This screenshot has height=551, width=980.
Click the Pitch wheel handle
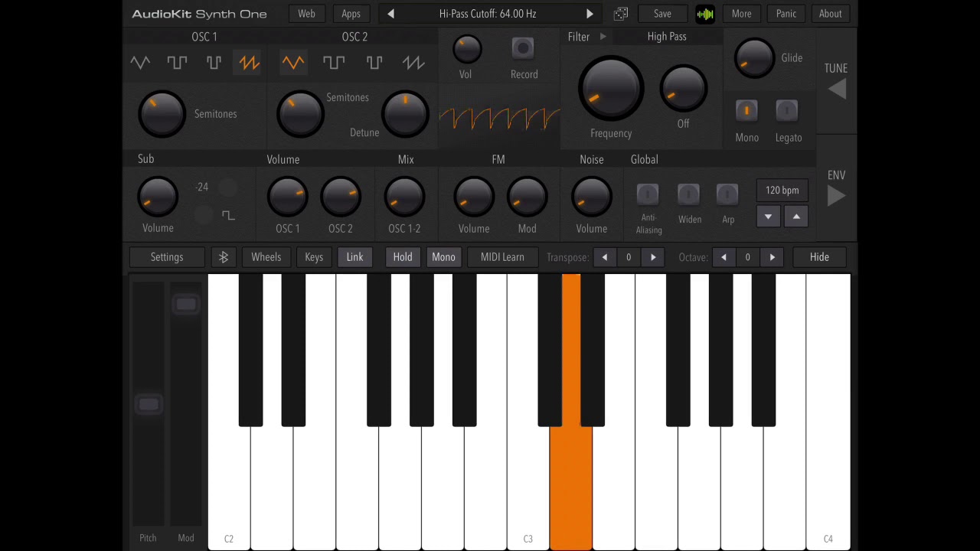149,404
